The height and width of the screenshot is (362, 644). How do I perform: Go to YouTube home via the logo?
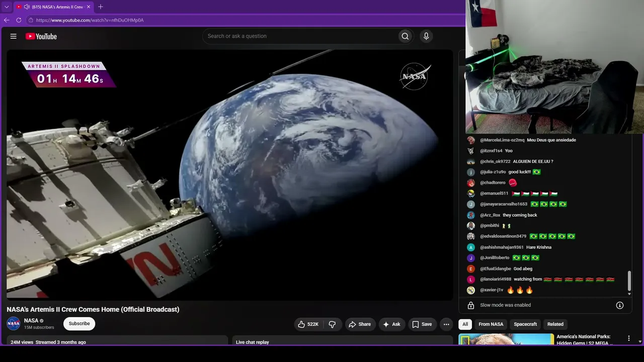click(x=41, y=36)
